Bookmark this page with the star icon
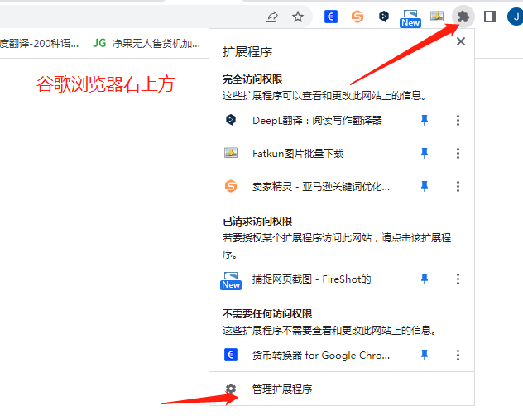The image size is (523, 420). [x=298, y=17]
